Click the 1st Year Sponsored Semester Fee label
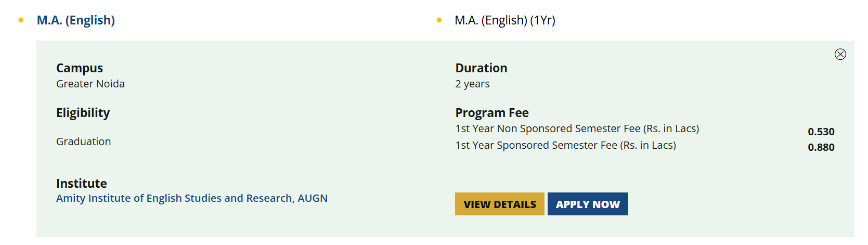This screenshot has height=245, width=868. (x=565, y=145)
